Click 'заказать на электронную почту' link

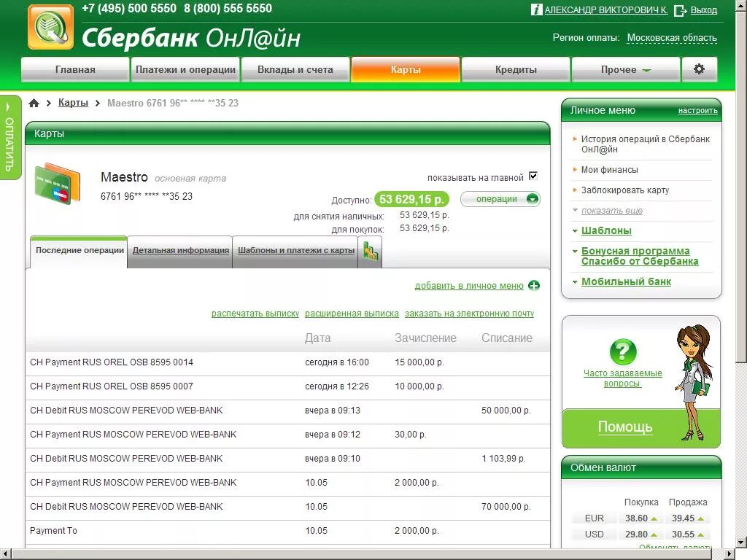point(469,314)
